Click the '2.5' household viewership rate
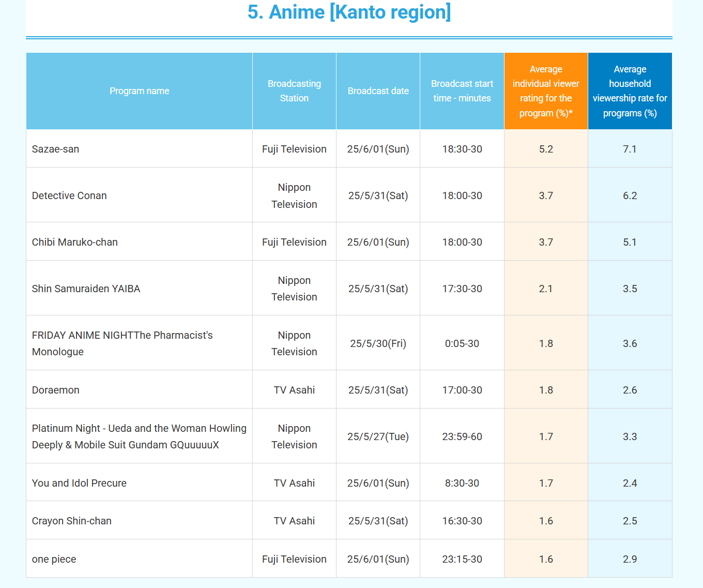703x588 pixels. coord(630,521)
